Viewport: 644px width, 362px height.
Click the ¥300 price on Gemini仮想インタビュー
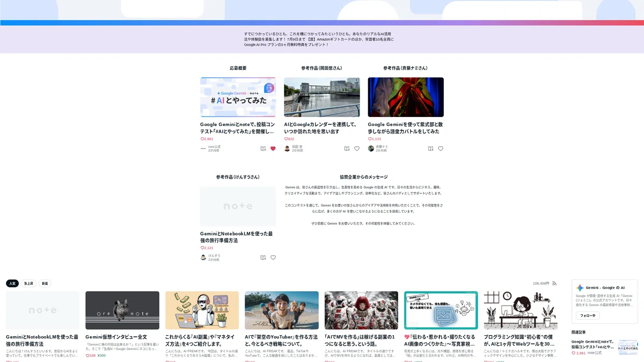102,356
